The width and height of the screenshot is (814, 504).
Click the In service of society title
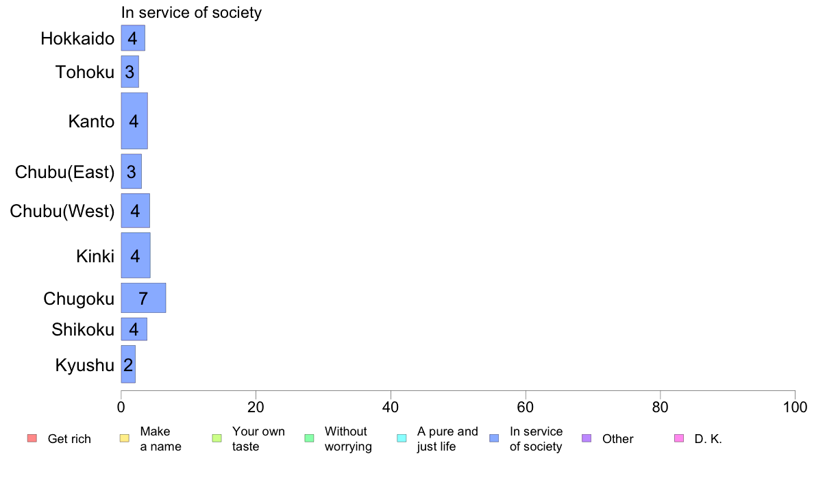191,12
